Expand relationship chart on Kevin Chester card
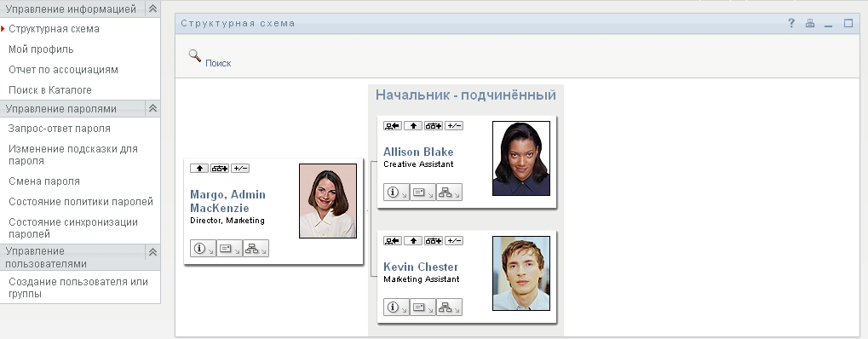 (434, 240)
